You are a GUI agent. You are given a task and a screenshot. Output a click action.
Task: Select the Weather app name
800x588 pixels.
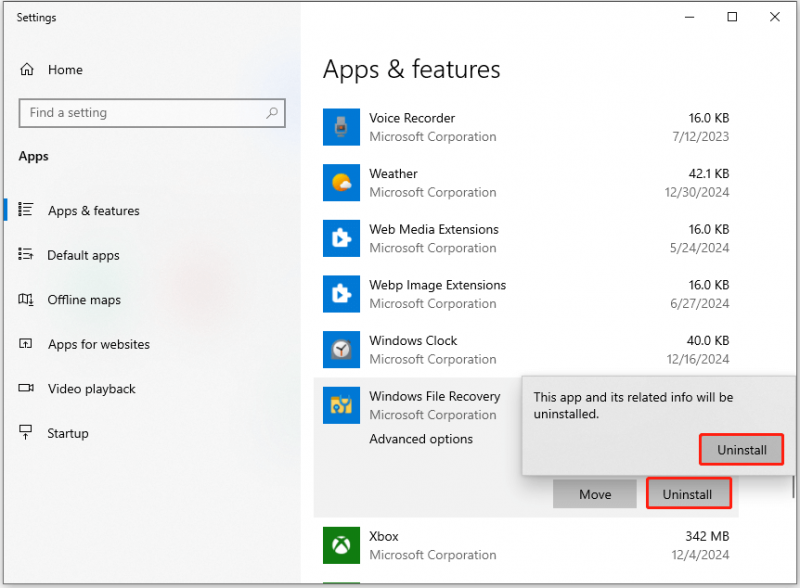tap(393, 174)
